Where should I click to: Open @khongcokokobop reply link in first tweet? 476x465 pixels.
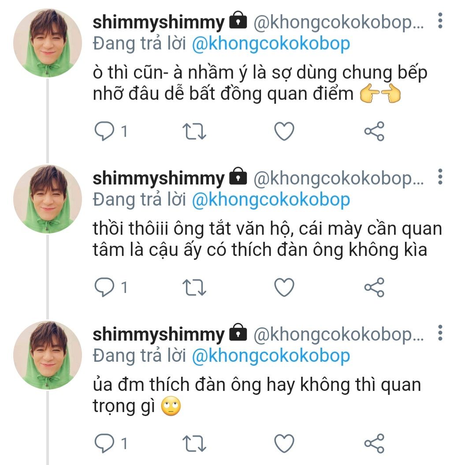coord(271,44)
